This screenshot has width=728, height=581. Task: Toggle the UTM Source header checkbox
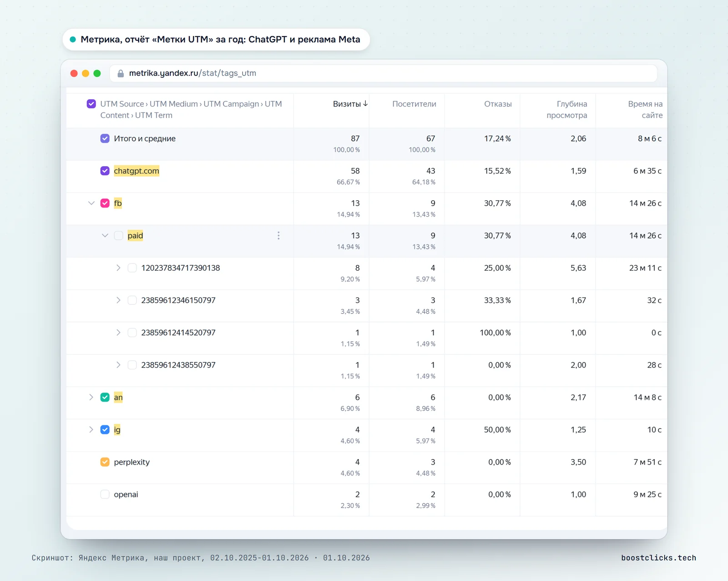point(91,104)
